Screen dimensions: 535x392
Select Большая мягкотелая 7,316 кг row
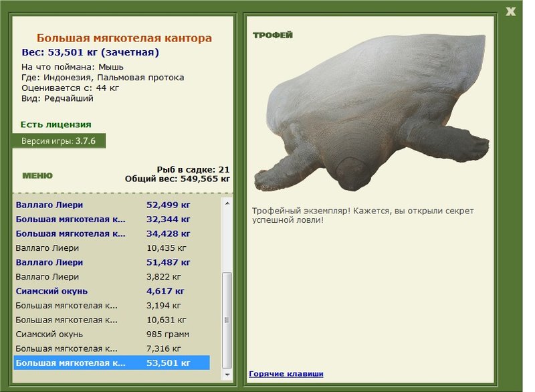click(x=112, y=349)
